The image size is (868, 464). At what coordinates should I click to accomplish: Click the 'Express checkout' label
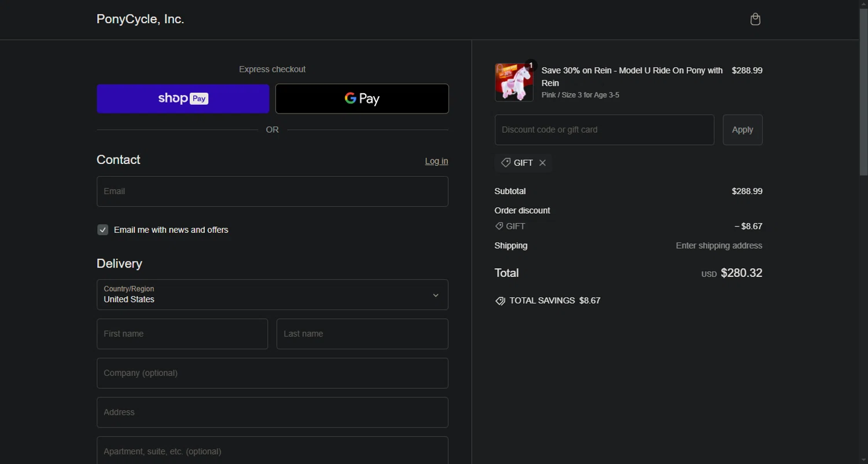(x=272, y=69)
